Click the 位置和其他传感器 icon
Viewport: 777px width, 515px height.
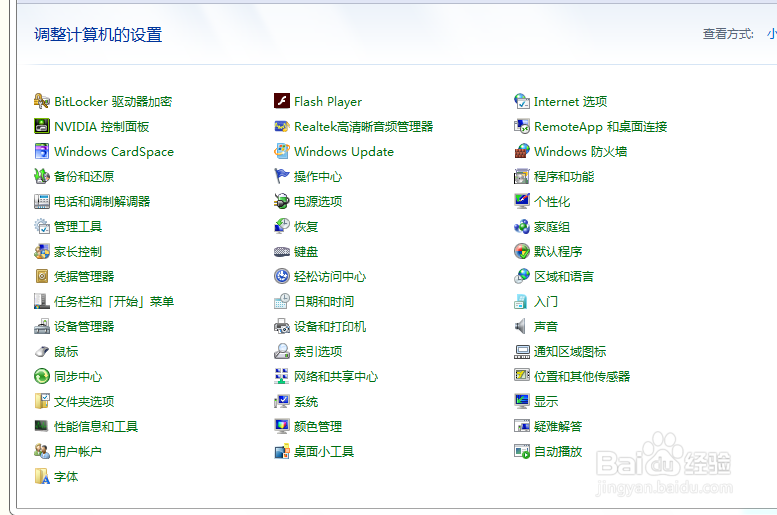click(522, 375)
